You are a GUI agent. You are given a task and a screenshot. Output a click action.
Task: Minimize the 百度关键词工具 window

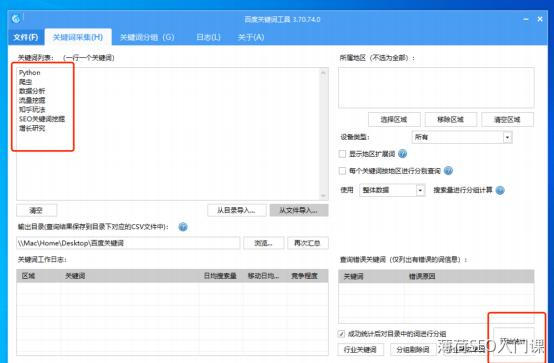pyautogui.click(x=526, y=19)
